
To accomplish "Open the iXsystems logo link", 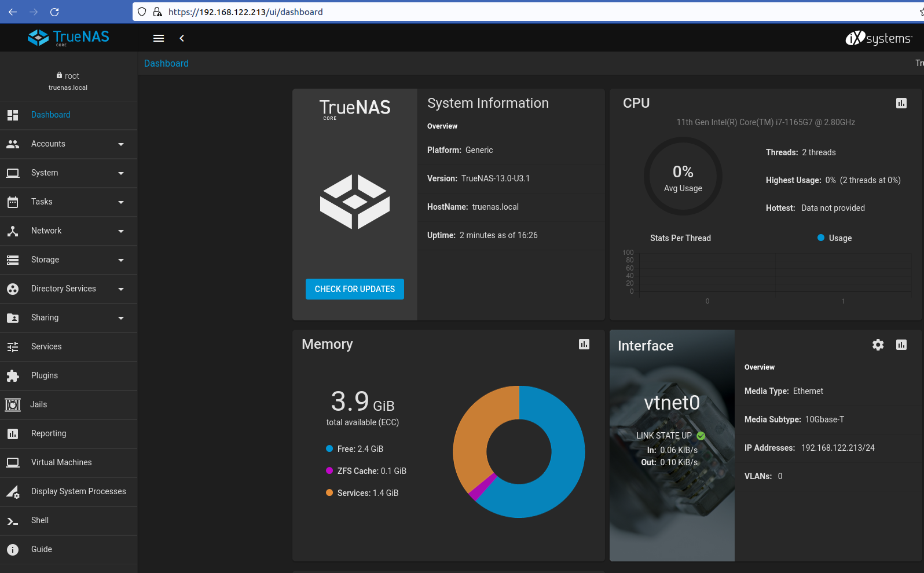I will pos(878,38).
